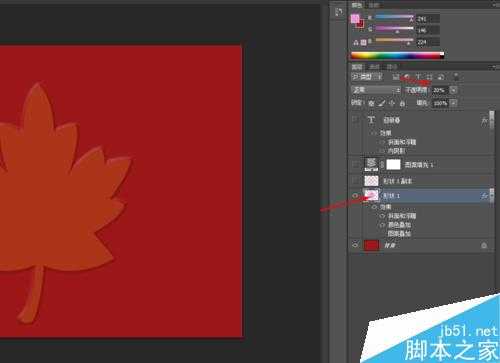Screen dimensions: 500x363
Task: Open the 正常 blend mode dropdown
Action: (x=376, y=90)
